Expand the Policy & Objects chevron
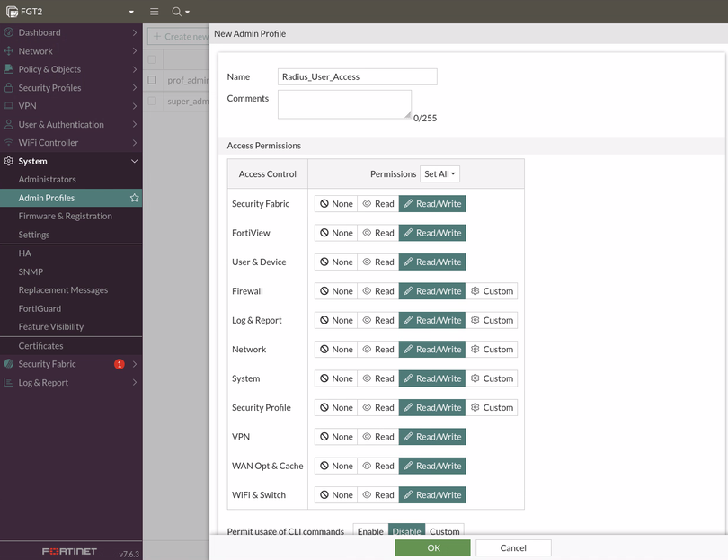The width and height of the screenshot is (728, 560). (134, 69)
